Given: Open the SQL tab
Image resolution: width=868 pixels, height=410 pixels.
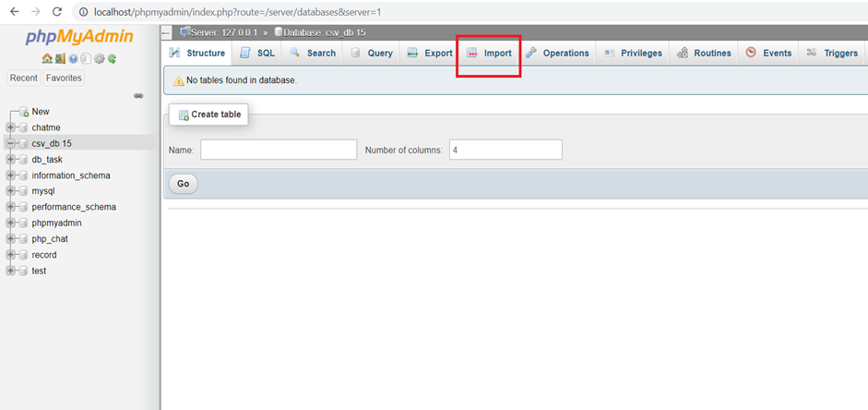Looking at the screenshot, I should (x=256, y=54).
